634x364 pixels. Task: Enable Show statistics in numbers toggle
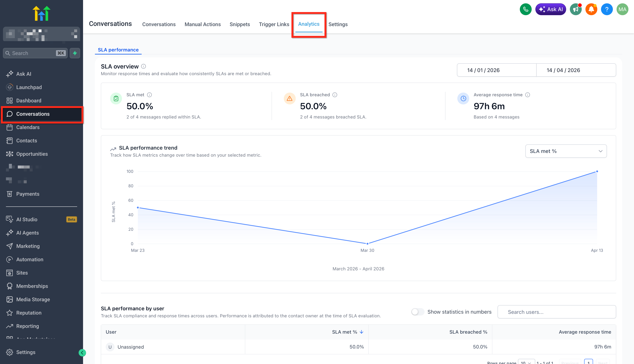pos(417,312)
